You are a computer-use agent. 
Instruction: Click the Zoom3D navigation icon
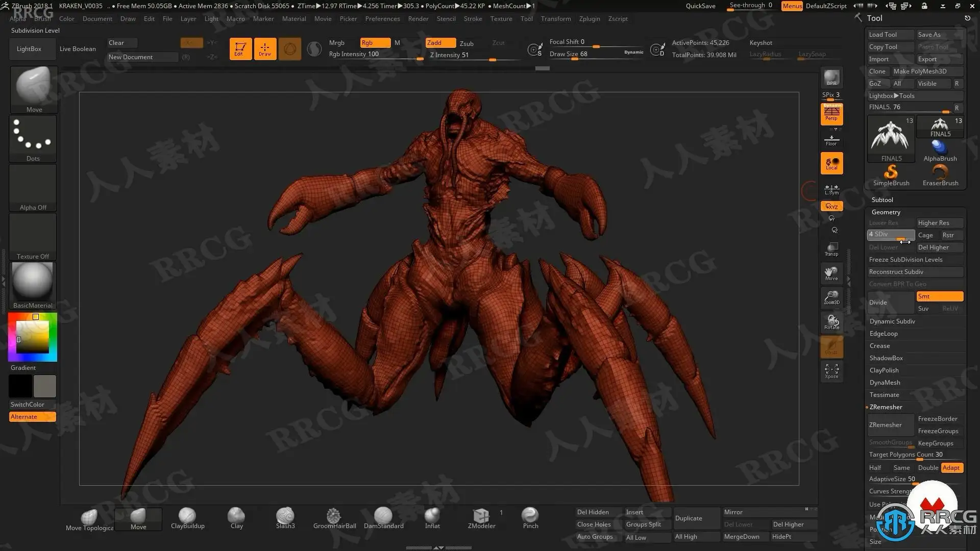click(831, 298)
